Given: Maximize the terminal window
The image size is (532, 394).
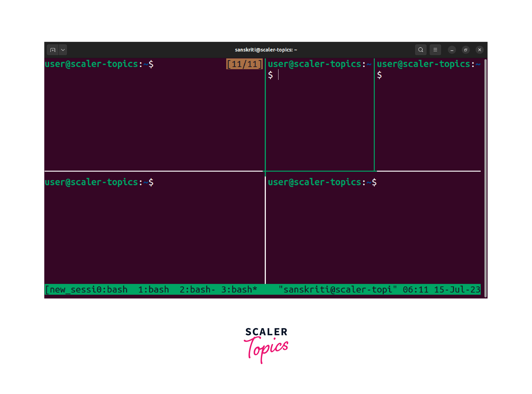Looking at the screenshot, I should click(465, 50).
